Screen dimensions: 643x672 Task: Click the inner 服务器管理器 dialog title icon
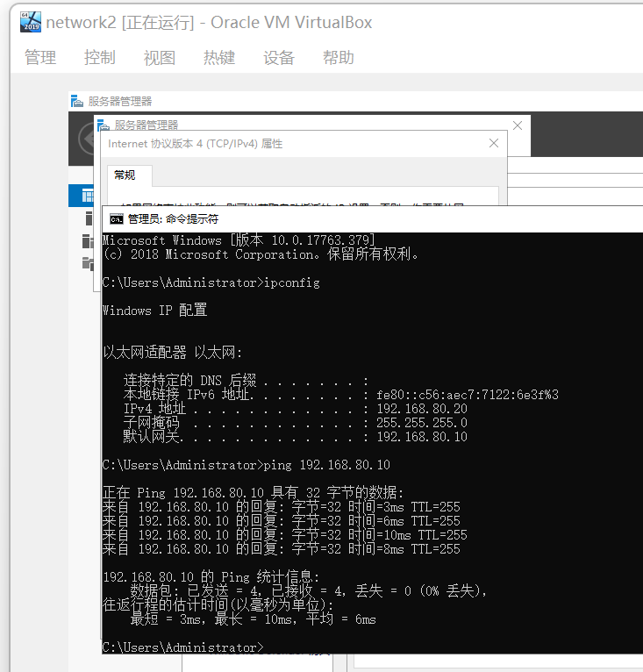103,125
